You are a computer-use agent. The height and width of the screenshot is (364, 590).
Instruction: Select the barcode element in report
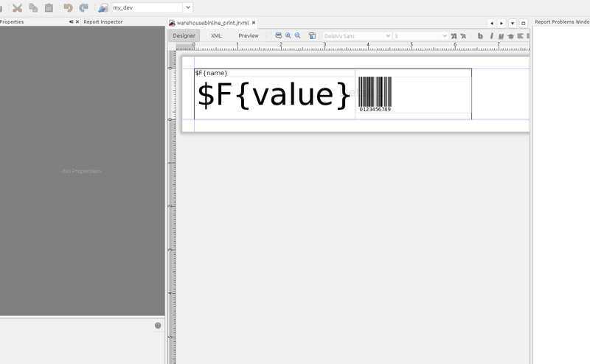click(375, 93)
